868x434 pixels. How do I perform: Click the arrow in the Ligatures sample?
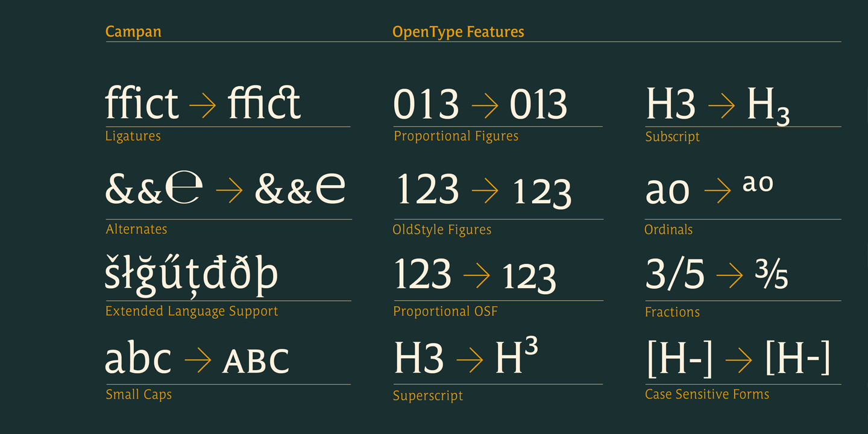(x=203, y=107)
